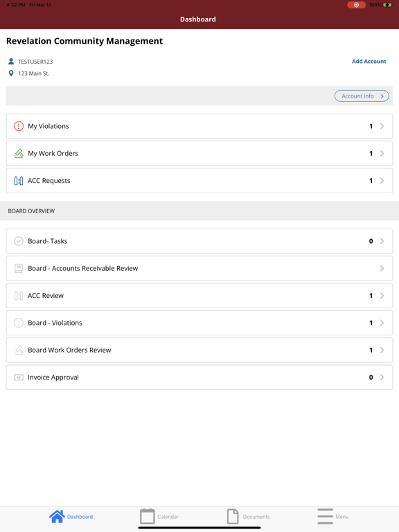
Task: Expand ACC Review row chevron
Action: 382,296
